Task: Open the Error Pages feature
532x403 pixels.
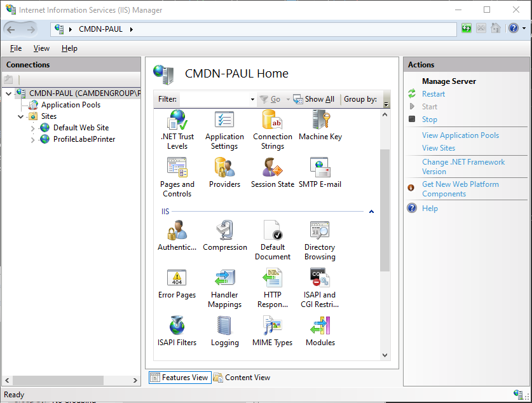Action: pos(177,284)
